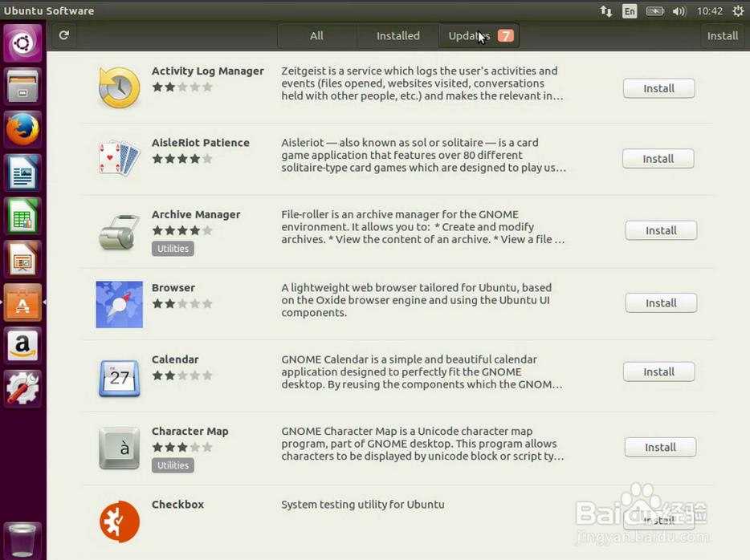Click the Archive Manager title
Viewport: 750px width, 560px height.
pyautogui.click(x=196, y=214)
